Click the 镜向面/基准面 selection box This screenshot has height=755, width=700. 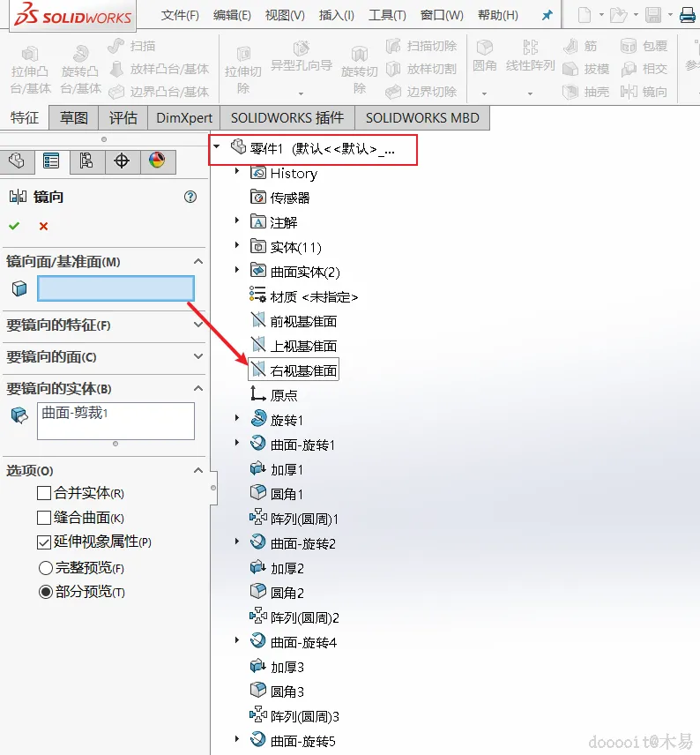(x=116, y=288)
